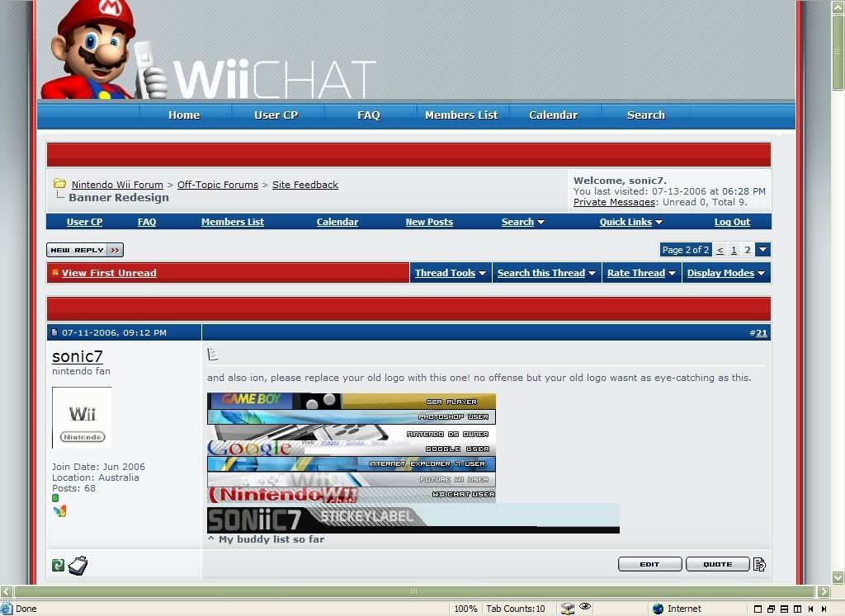Go to the Site Feedback breadcrumb
Viewport: 845px width, 616px height.
(x=305, y=185)
